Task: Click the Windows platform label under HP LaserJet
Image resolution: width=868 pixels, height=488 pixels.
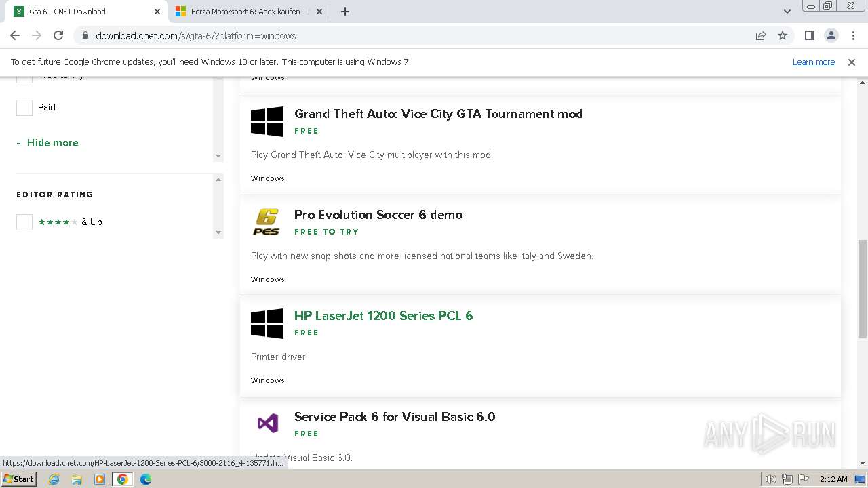Action: (268, 380)
